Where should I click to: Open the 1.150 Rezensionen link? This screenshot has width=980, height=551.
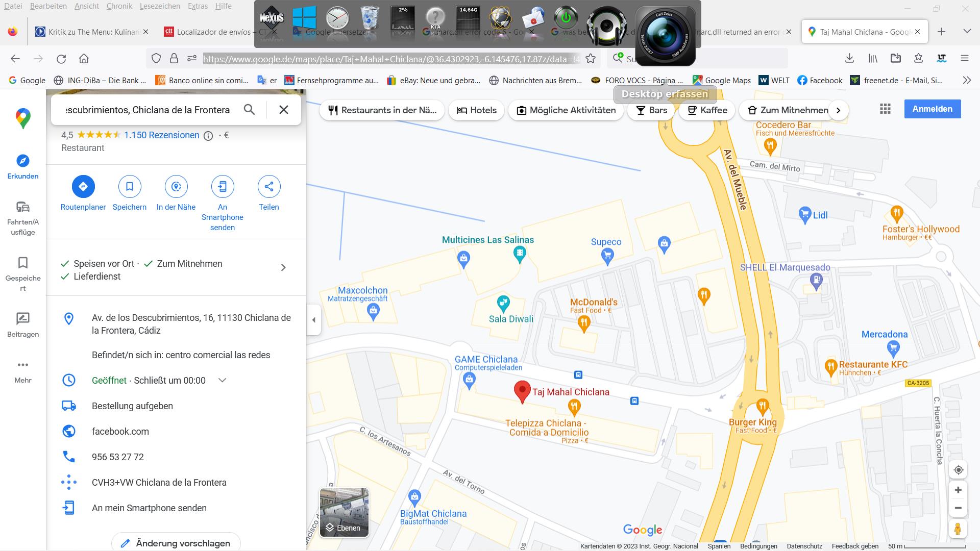[161, 135]
